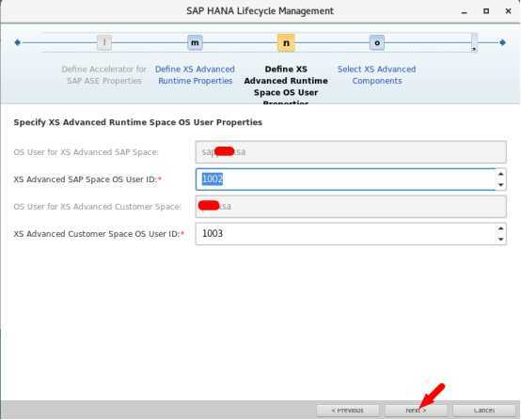Increase the SAP Space OS User ID value
This screenshot has width=521, height=420.
500,174
